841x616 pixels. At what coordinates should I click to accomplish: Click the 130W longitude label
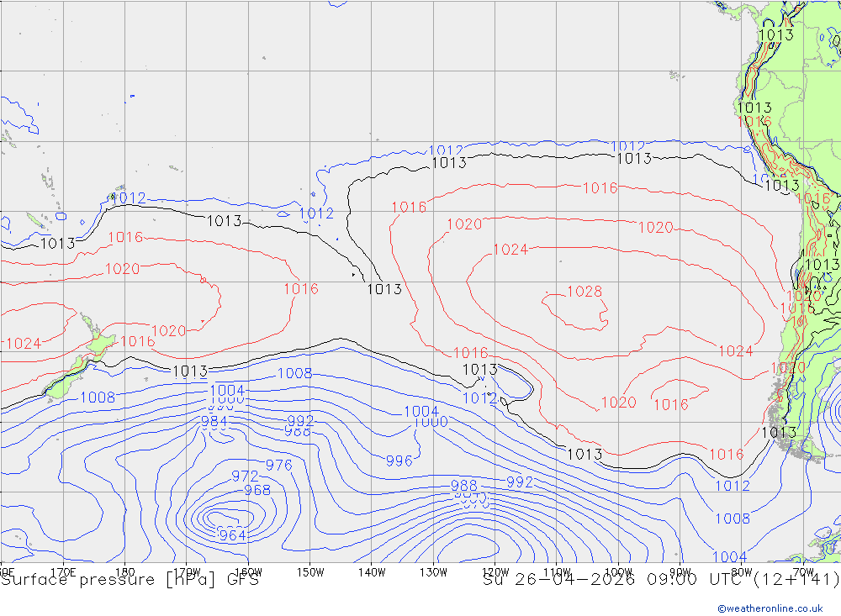coord(433,572)
